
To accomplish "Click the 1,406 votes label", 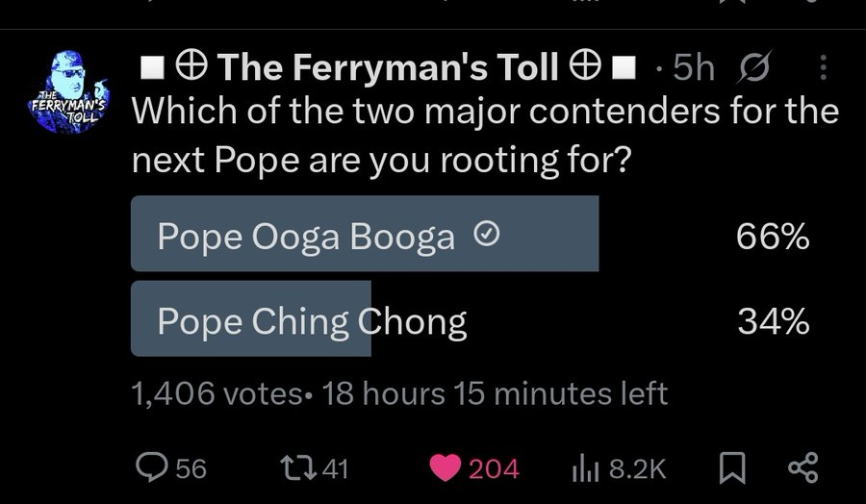I will 216,393.
